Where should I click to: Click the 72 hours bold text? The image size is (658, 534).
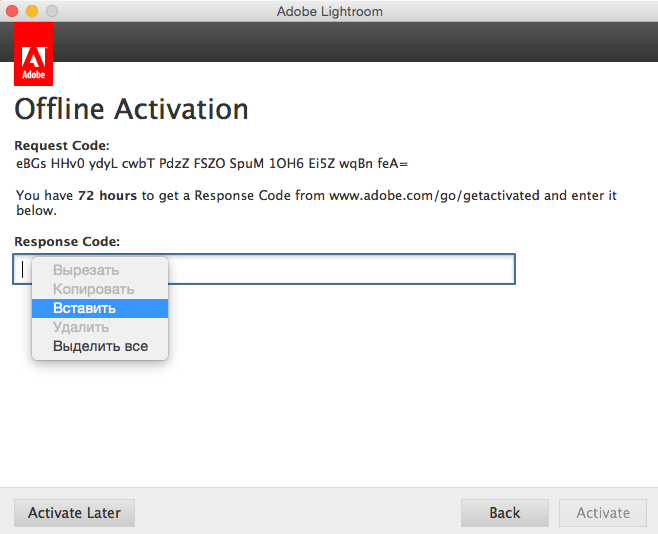pos(107,195)
